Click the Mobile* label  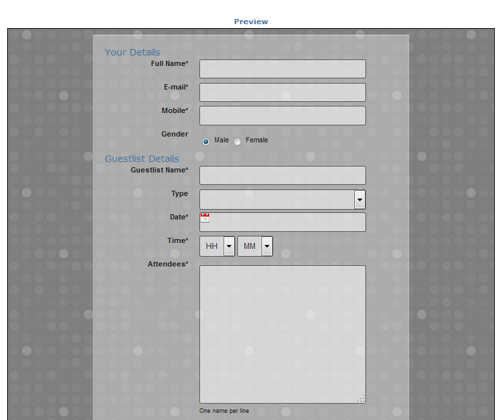point(175,110)
